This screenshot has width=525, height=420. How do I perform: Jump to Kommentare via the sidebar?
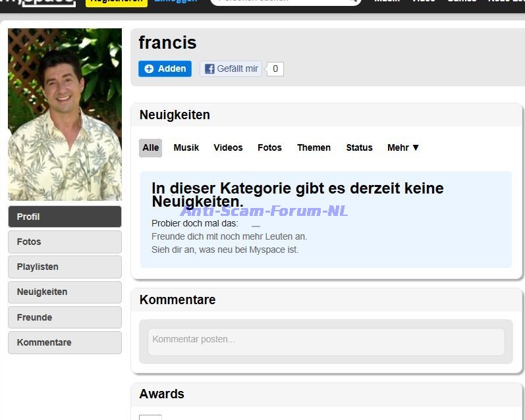65,342
